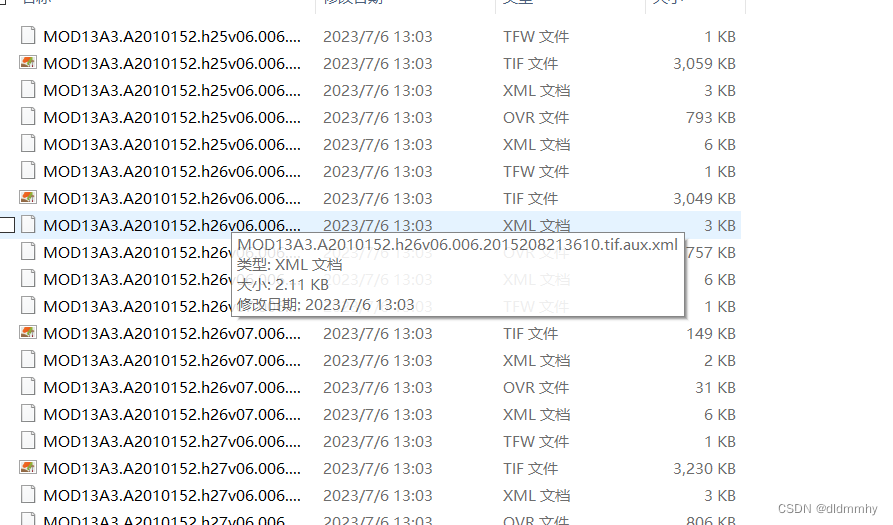The height and width of the screenshot is (525, 893).
Task: Click the image icon of the 3,230 KB TIF file
Action: [x=28, y=467]
